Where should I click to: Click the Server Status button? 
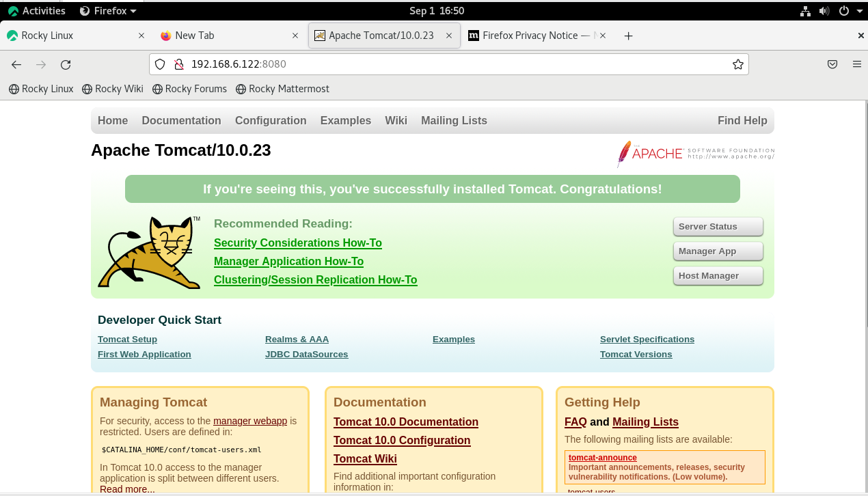718,227
